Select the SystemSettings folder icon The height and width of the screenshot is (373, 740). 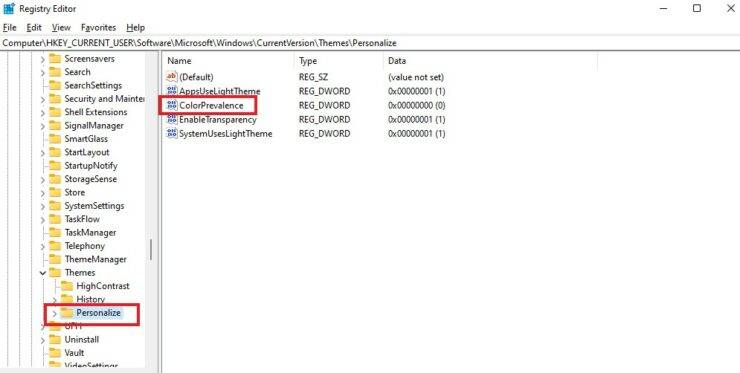55,206
